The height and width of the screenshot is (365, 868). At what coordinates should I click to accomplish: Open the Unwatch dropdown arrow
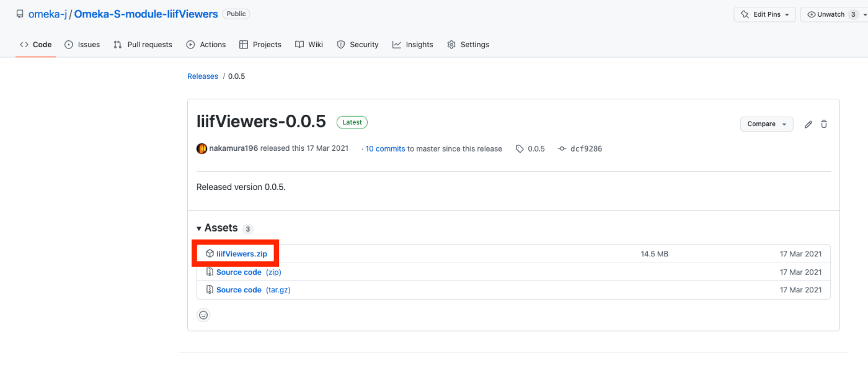coord(865,14)
